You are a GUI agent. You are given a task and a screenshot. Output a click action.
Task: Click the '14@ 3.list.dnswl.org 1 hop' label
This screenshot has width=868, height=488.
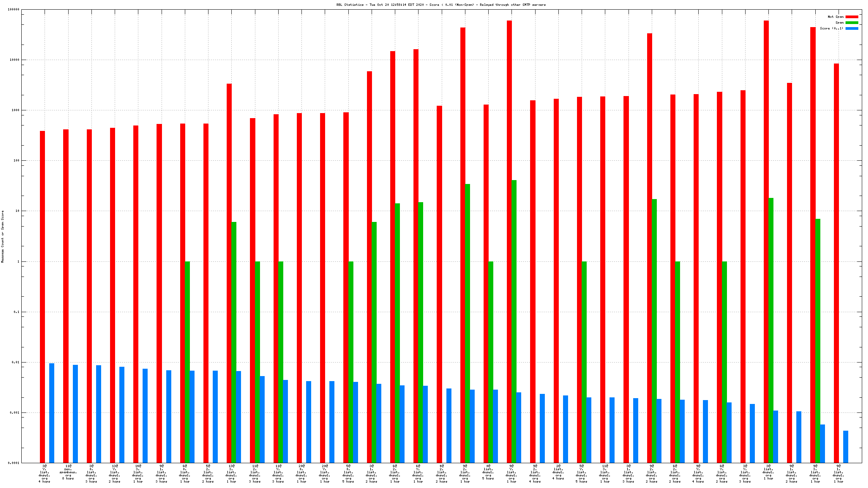coord(138,474)
